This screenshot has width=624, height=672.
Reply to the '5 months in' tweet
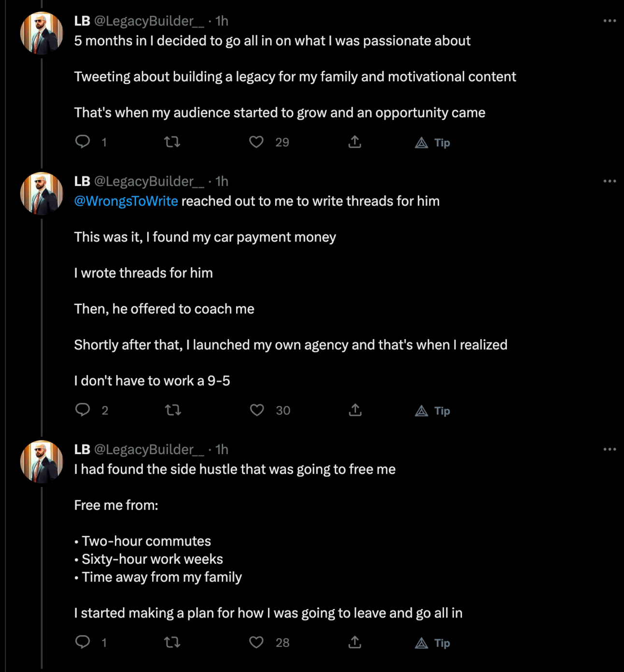coord(83,142)
